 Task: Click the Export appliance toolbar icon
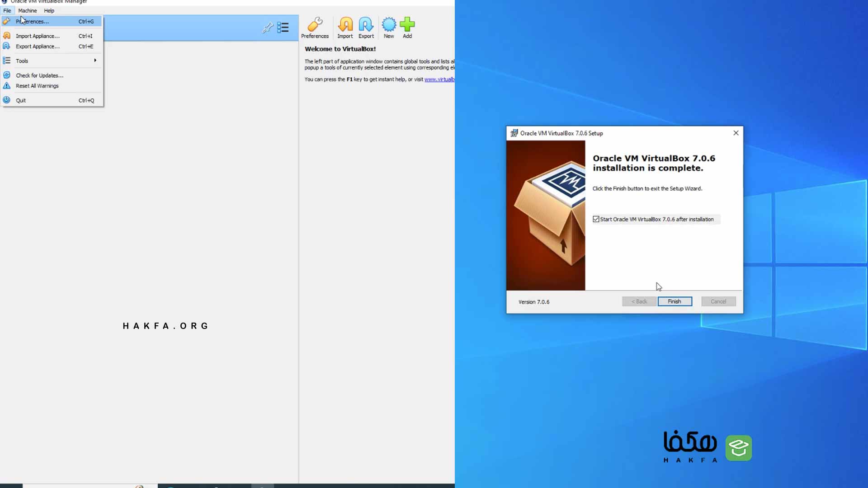366,28
